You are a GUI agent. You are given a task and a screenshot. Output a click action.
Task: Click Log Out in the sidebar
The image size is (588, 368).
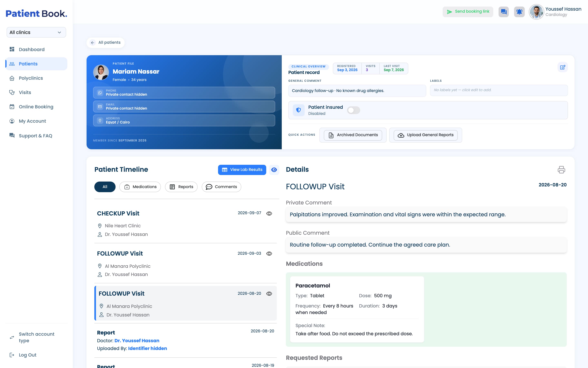[36, 355]
